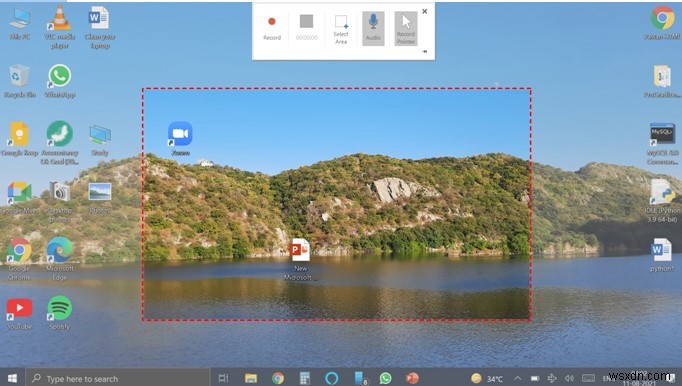Stop the recording using the square button
This screenshot has width=682, height=386.
pyautogui.click(x=306, y=28)
